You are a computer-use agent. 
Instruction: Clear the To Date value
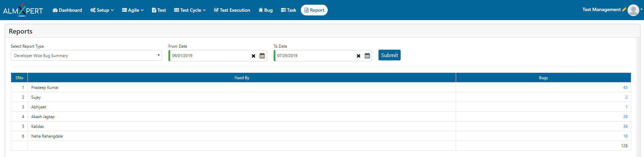(359, 56)
